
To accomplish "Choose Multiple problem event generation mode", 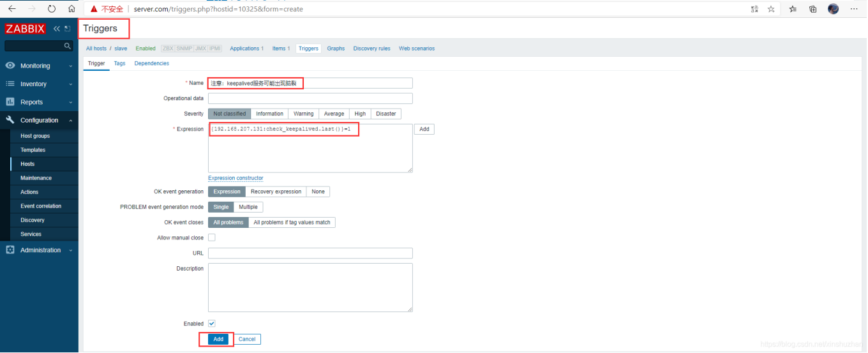I will (x=248, y=207).
